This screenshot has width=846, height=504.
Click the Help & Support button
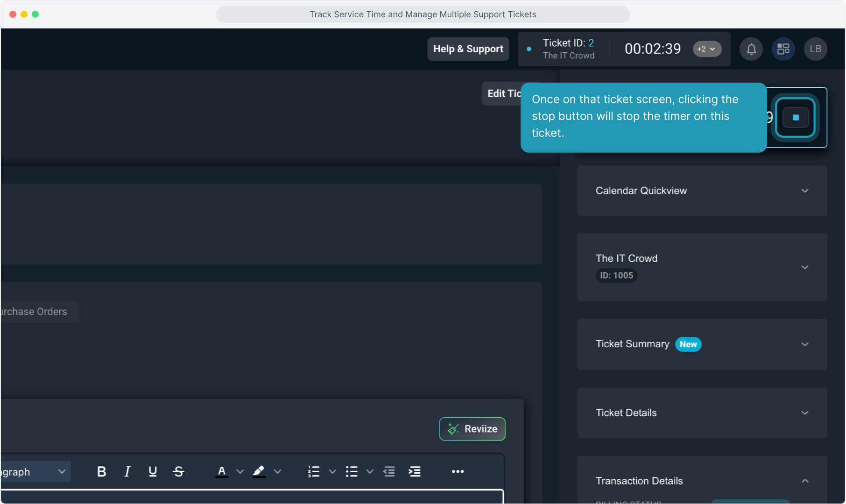point(468,49)
